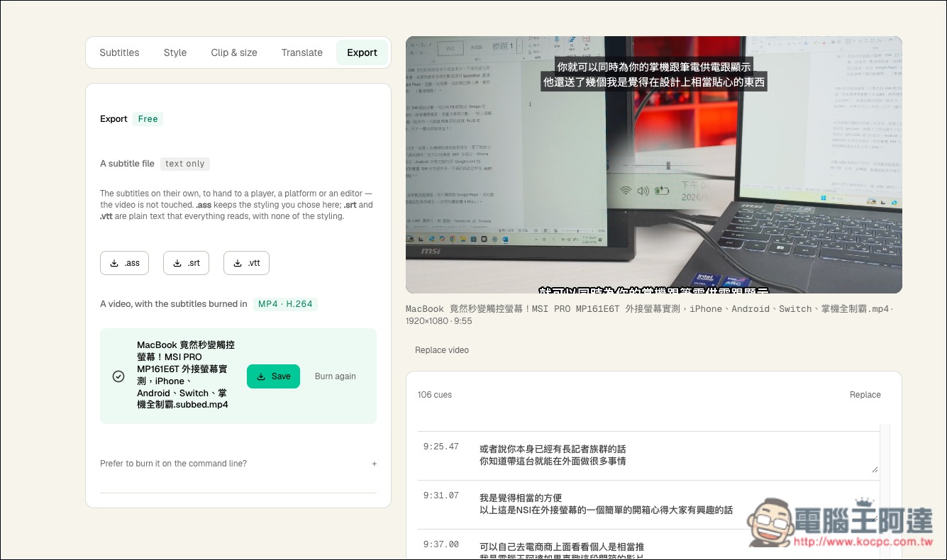Download the .ass subtitle file
The image size is (947, 560).
(125, 263)
